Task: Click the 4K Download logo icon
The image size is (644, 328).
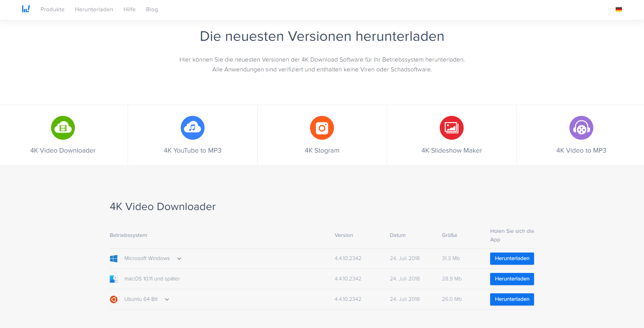Action: tap(26, 9)
